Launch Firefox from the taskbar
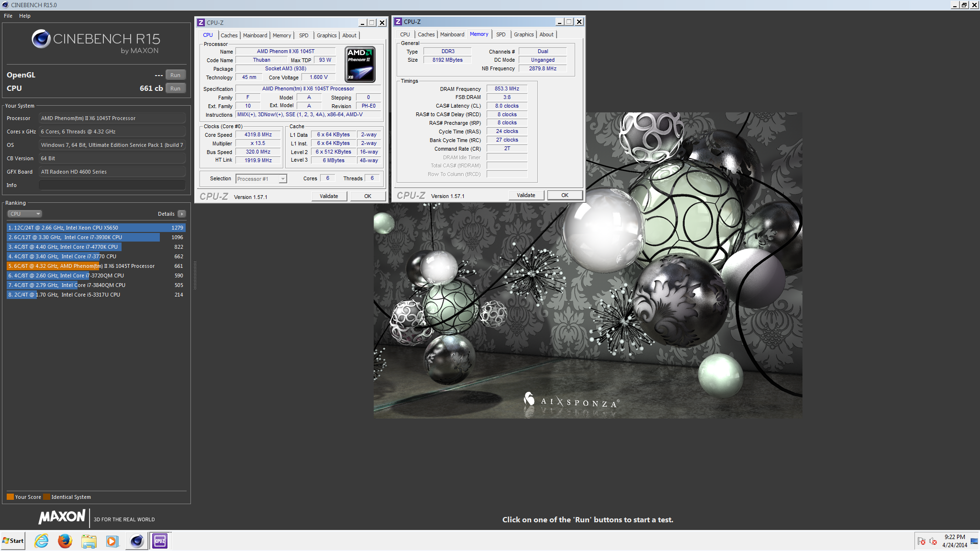Screen dimensions: 980x551 click(x=65, y=541)
